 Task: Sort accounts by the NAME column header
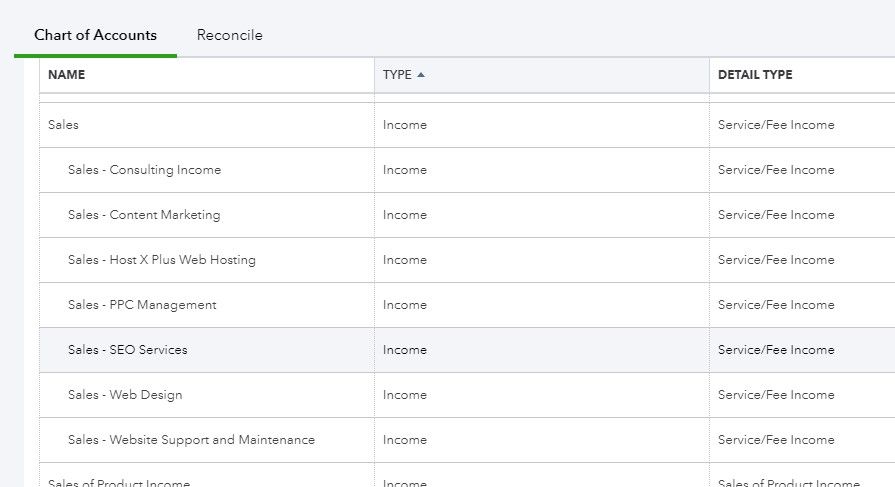pyautogui.click(x=67, y=75)
